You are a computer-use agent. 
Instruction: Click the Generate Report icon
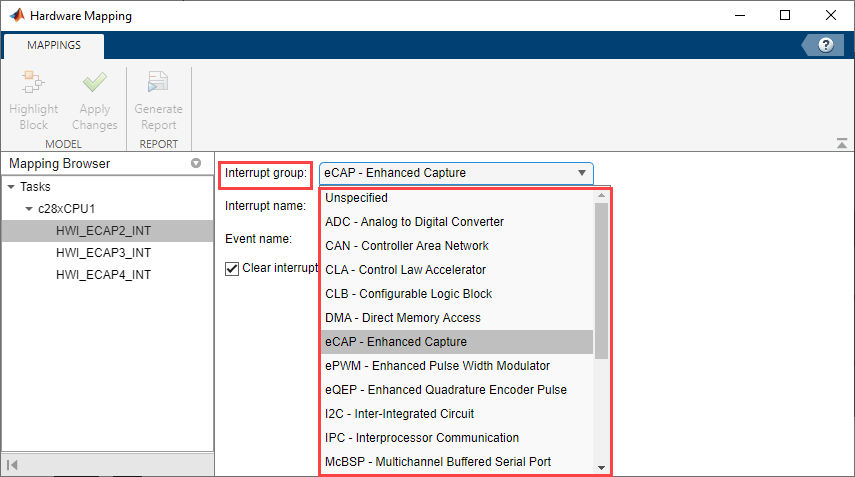click(x=158, y=85)
